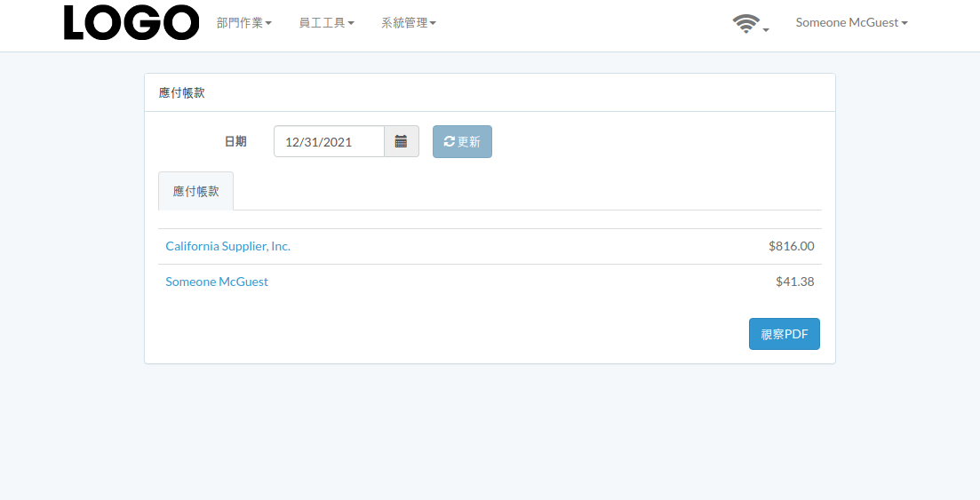
Task: Click the $41.38 amount
Action: click(795, 282)
